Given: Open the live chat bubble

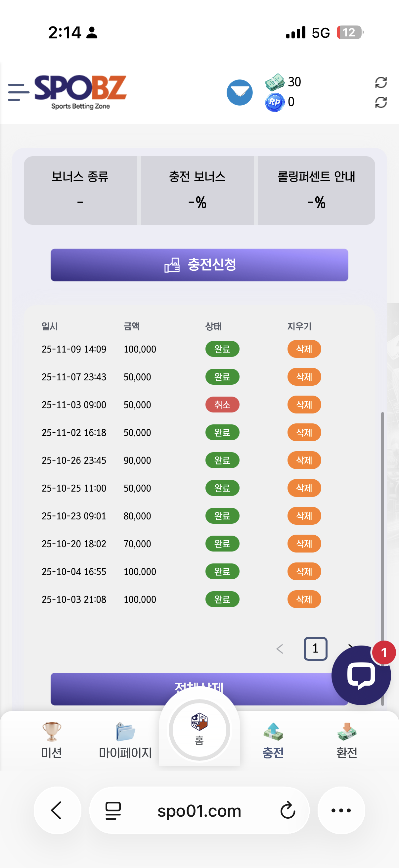Looking at the screenshot, I should (x=361, y=675).
